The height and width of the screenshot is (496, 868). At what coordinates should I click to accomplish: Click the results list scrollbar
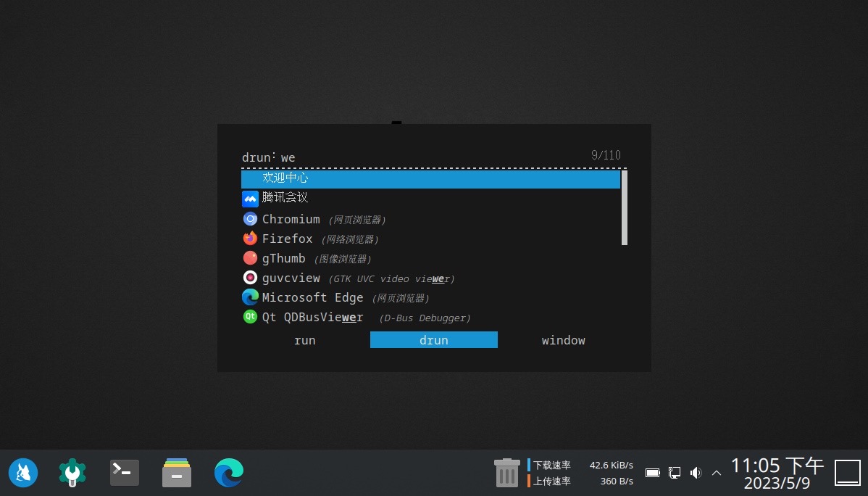pos(625,208)
